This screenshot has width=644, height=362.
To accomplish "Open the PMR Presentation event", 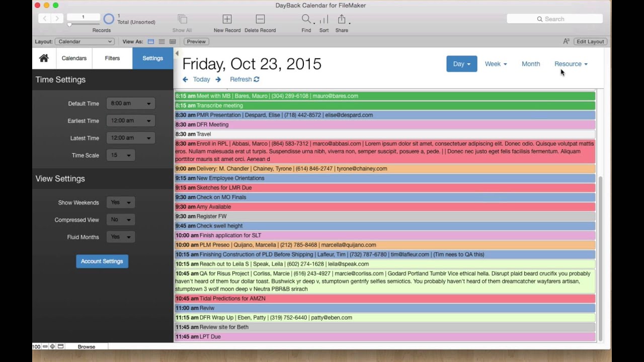I will pos(385,115).
